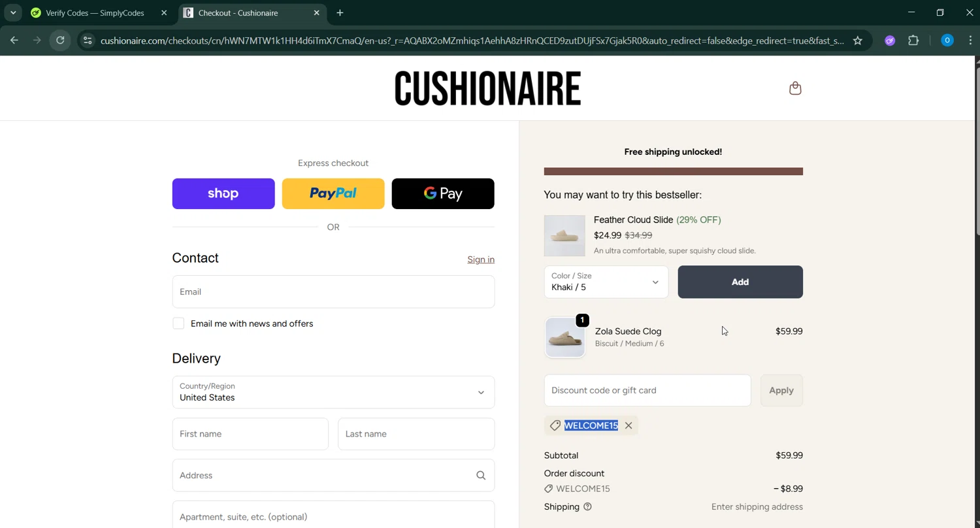
Task: Click the 'Zola Suede Clog' product name
Action: [628, 331]
